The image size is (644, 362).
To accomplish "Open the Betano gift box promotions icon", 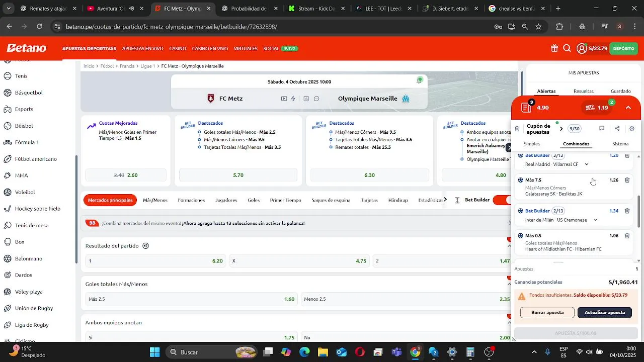I will pos(554,49).
